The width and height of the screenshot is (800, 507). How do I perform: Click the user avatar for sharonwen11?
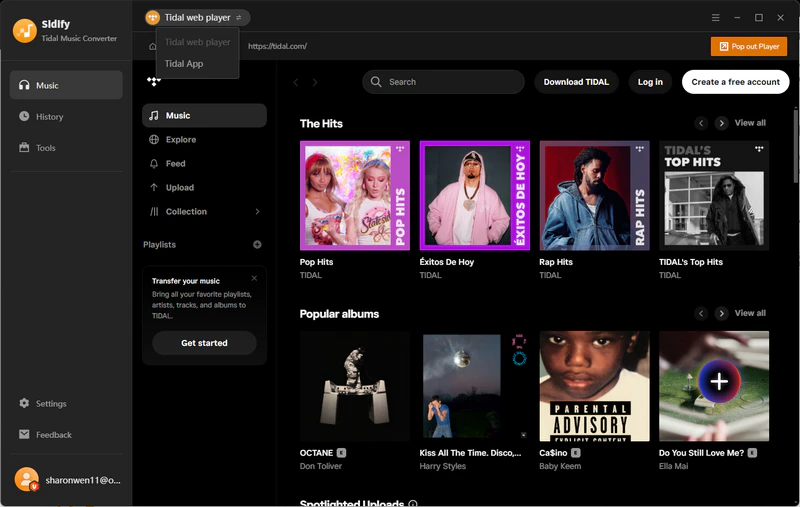(27, 479)
